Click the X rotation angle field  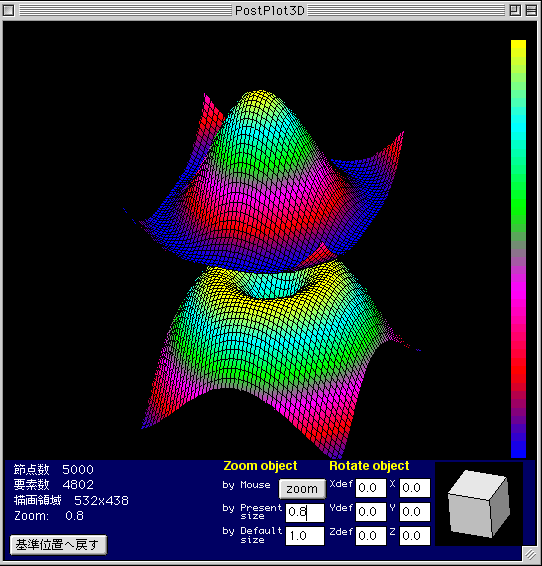415,488
